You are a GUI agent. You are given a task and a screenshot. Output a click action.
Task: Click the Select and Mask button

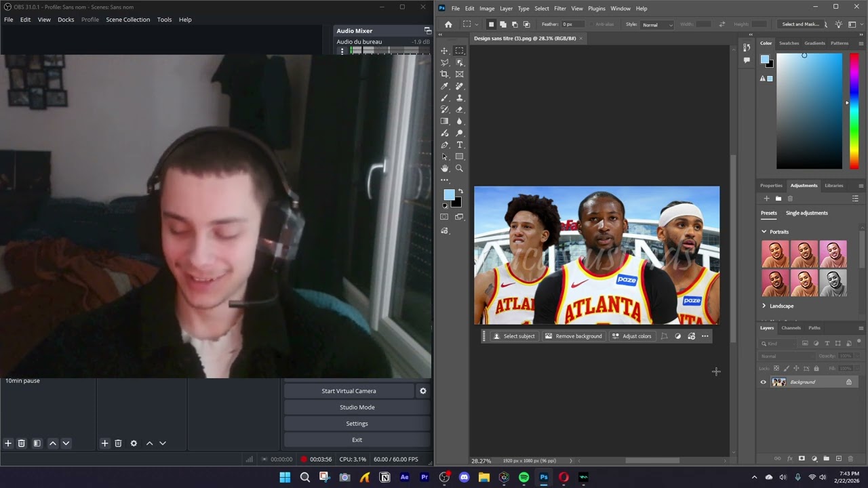pyautogui.click(x=801, y=24)
